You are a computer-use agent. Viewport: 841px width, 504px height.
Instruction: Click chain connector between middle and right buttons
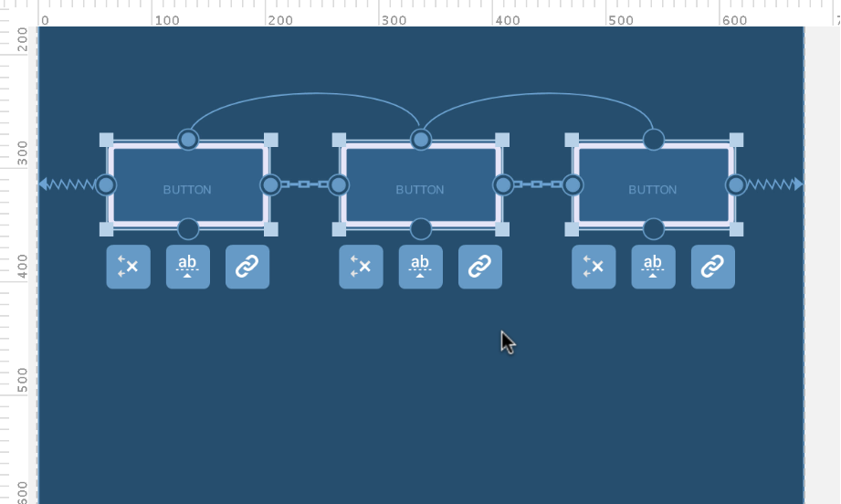(537, 184)
